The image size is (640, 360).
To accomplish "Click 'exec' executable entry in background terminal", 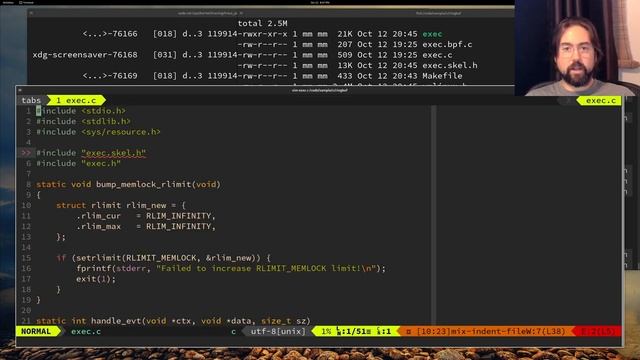I will 432,34.
